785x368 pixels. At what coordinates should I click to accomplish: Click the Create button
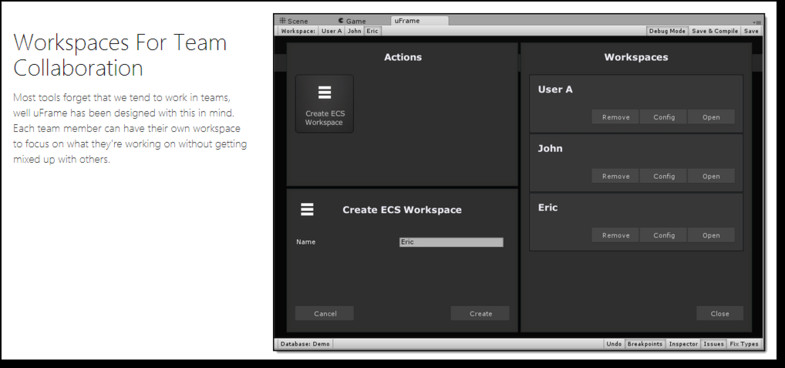point(480,313)
